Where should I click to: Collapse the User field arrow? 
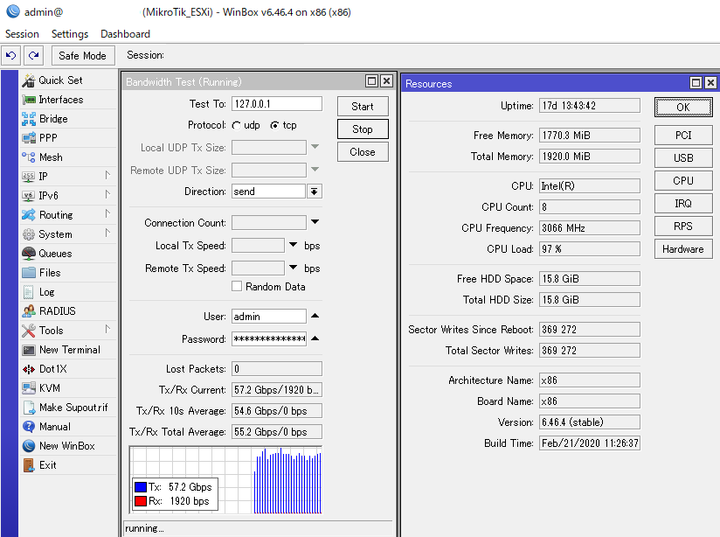click(315, 316)
